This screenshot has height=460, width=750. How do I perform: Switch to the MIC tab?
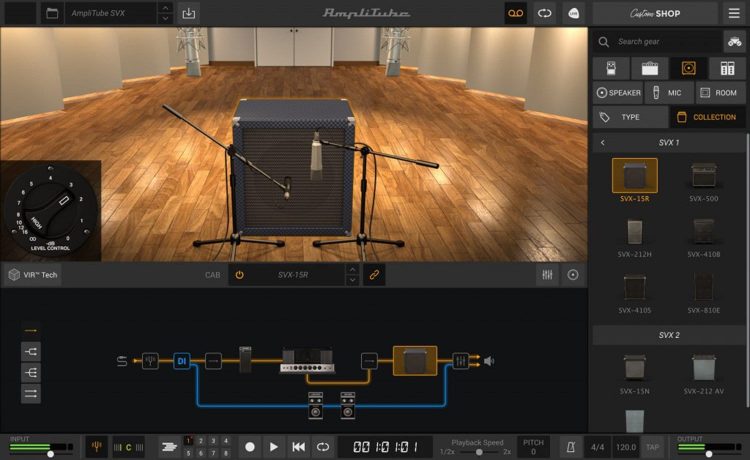point(668,93)
